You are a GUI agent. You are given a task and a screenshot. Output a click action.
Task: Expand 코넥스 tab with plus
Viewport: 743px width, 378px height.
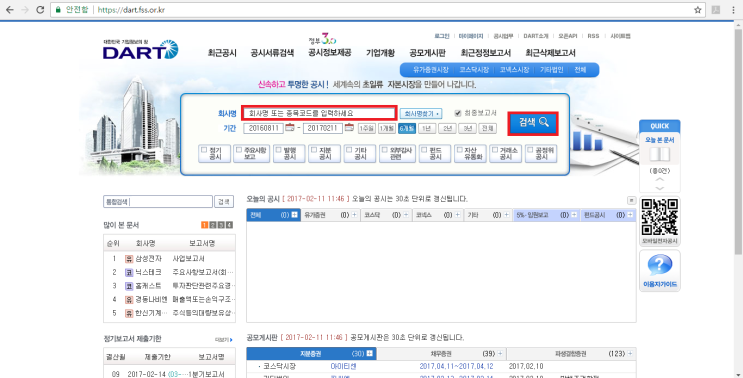(457, 215)
